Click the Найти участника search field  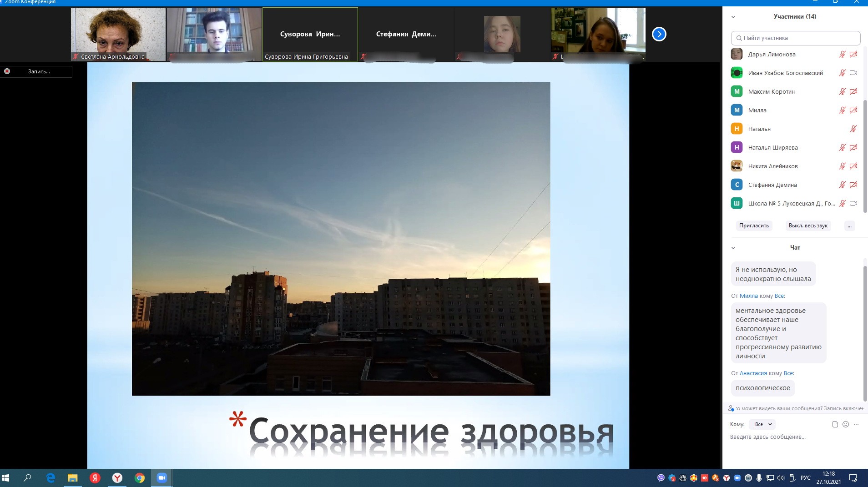pos(796,38)
